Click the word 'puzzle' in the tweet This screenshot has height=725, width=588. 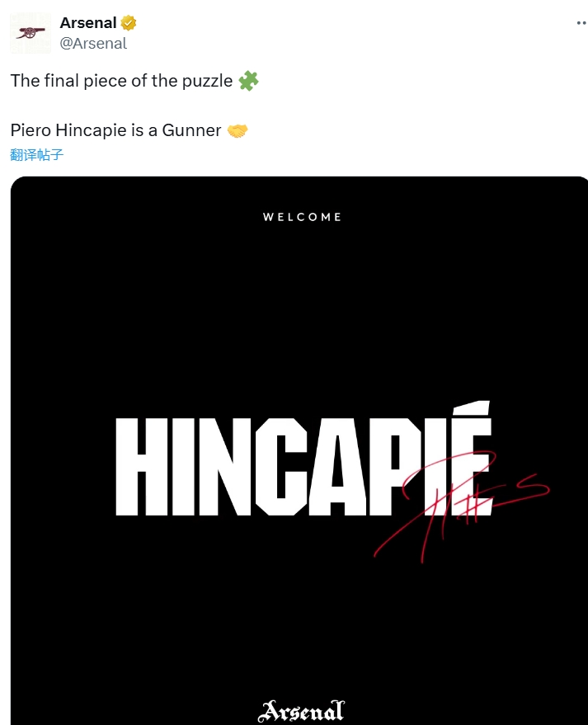tap(208, 81)
